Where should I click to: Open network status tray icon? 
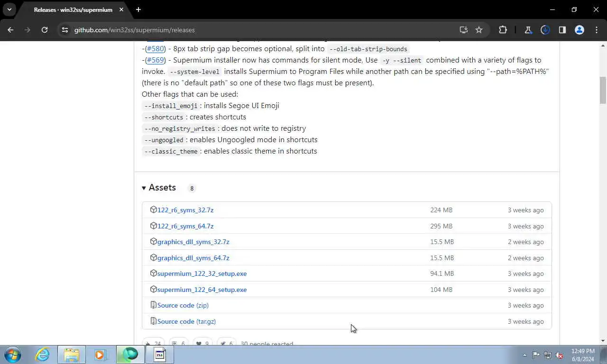pyautogui.click(x=548, y=355)
